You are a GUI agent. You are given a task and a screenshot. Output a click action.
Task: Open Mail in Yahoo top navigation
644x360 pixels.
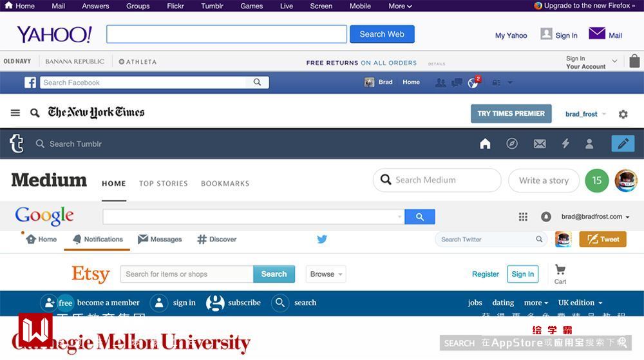(x=59, y=6)
